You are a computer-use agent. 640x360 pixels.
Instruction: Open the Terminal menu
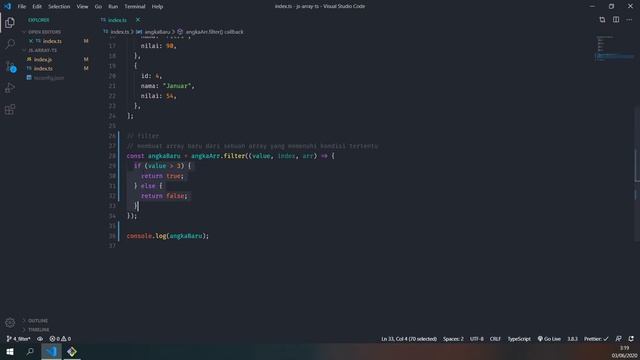(x=135, y=7)
